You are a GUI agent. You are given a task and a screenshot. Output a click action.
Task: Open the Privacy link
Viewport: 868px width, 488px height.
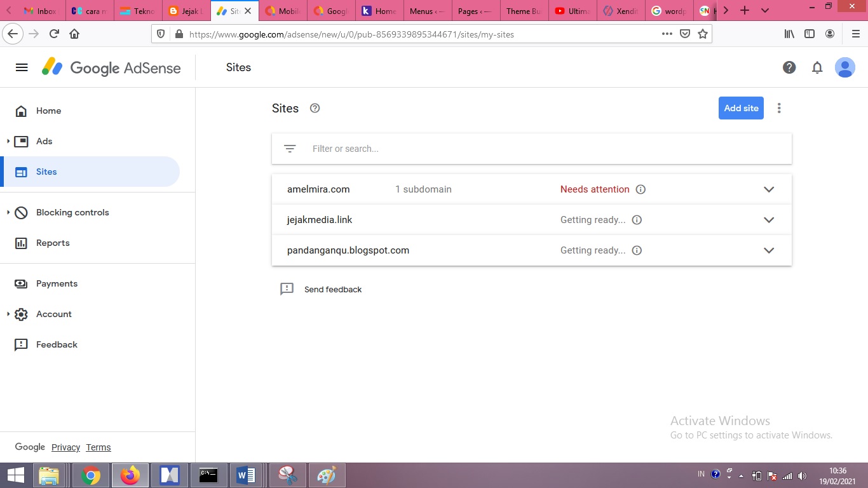[x=65, y=447]
